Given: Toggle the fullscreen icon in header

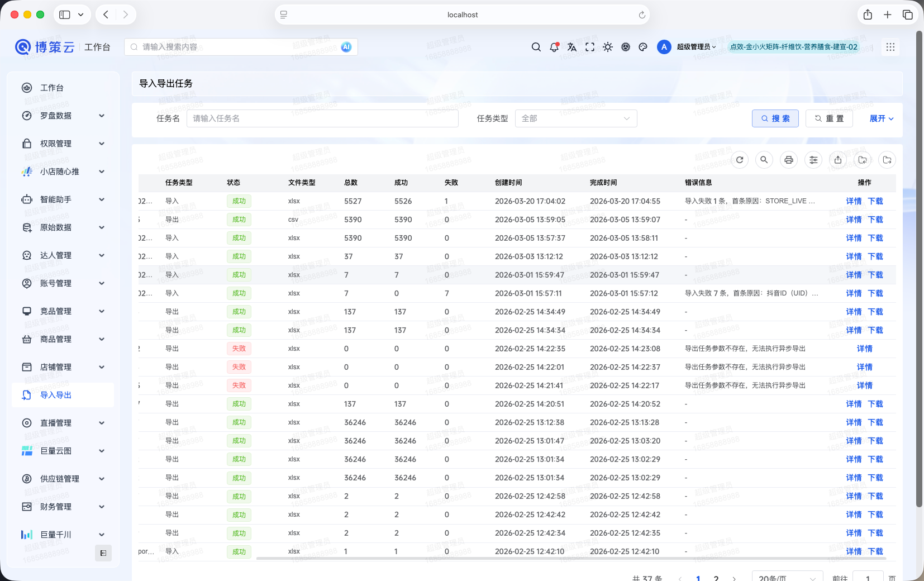Looking at the screenshot, I should [590, 47].
